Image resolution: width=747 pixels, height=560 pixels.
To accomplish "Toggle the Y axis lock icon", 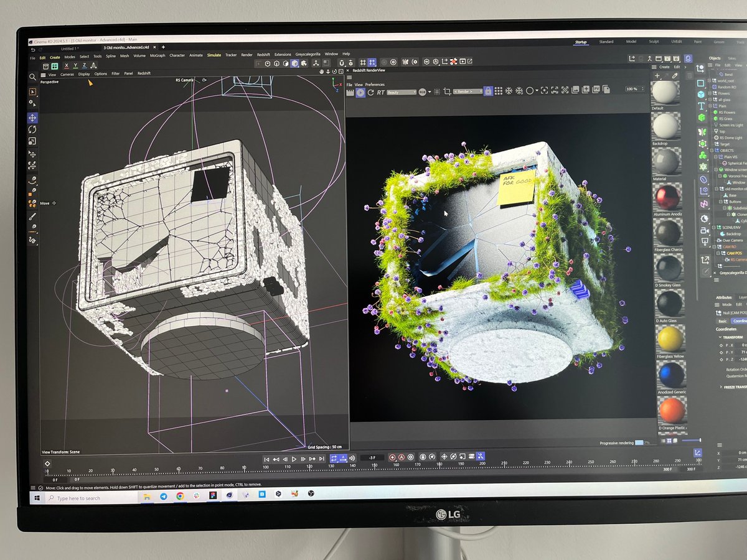I will [x=75, y=65].
